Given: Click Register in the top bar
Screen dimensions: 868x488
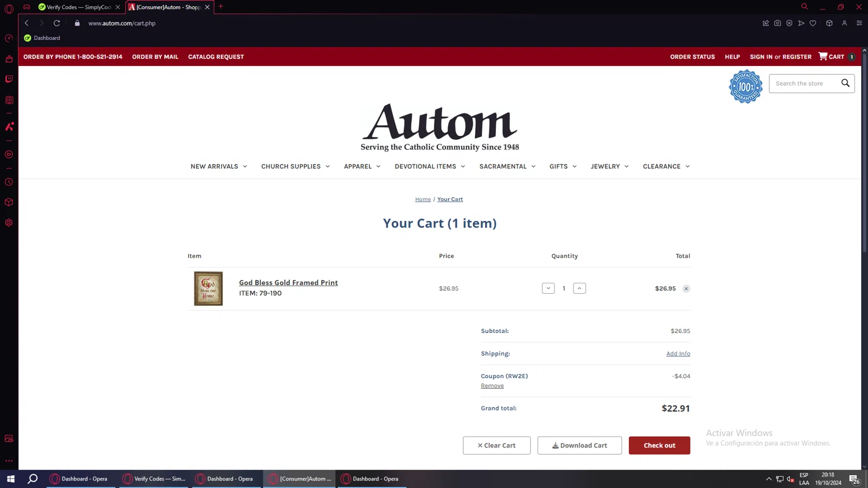Looking at the screenshot, I should pyautogui.click(x=797, y=57).
